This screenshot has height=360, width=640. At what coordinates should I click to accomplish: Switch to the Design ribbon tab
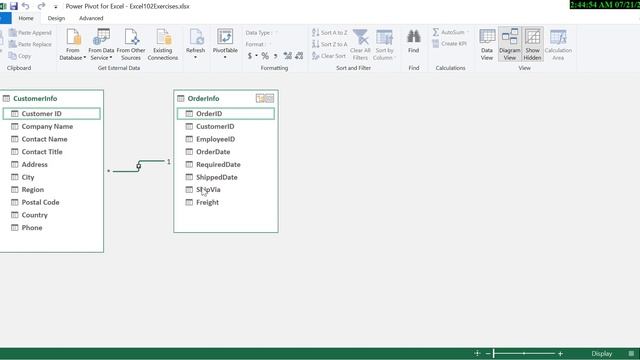(56, 18)
